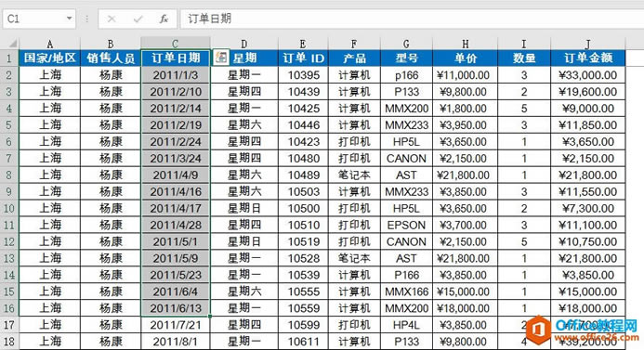Click the 订单日期 header cell
The width and height of the screenshot is (644, 350).
[176, 58]
